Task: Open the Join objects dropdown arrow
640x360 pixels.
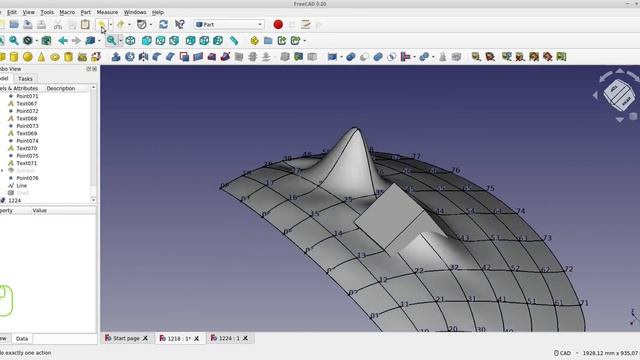Action: coord(414,57)
